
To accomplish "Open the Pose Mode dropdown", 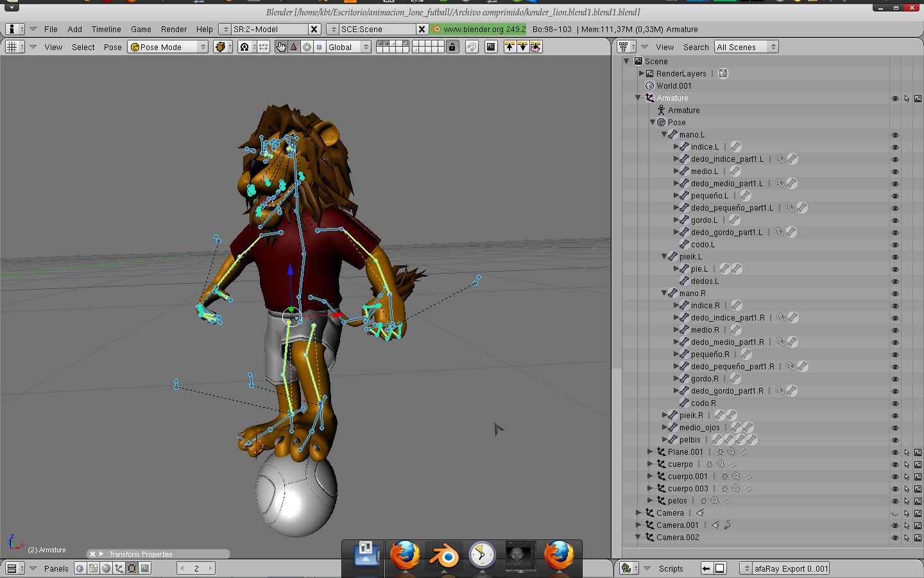I will click(x=168, y=47).
